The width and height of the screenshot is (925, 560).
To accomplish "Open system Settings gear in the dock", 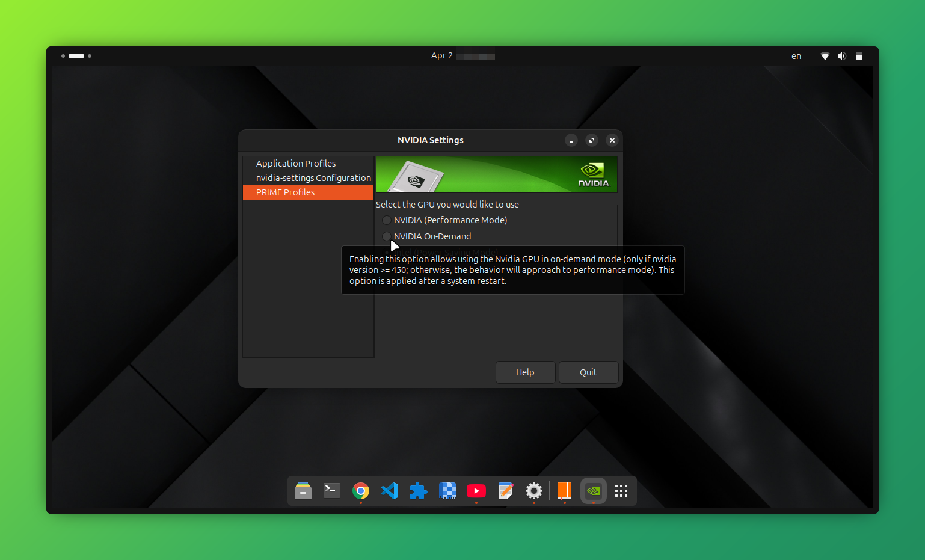I will click(x=533, y=491).
